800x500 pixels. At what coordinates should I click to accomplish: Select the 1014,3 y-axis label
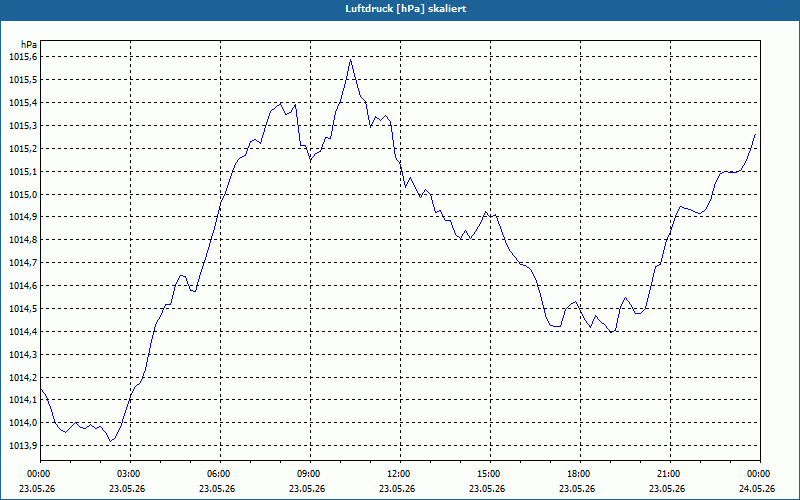click(23, 355)
